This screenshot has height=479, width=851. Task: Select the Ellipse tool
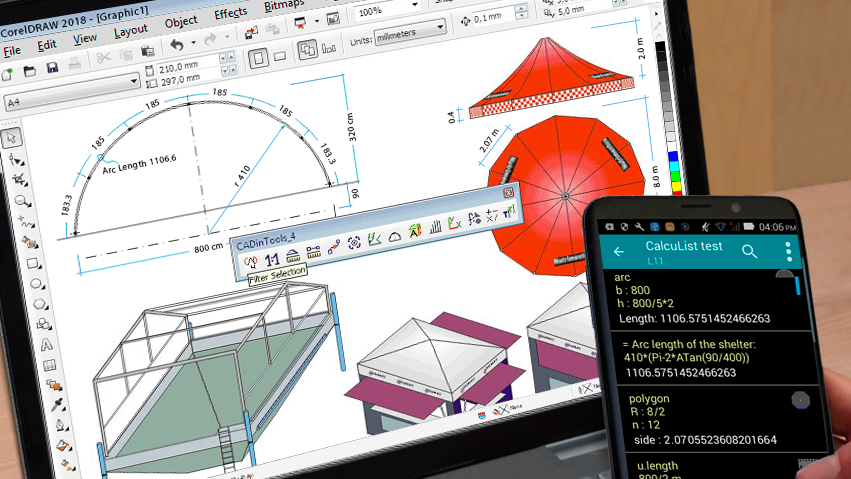pyautogui.click(x=36, y=284)
